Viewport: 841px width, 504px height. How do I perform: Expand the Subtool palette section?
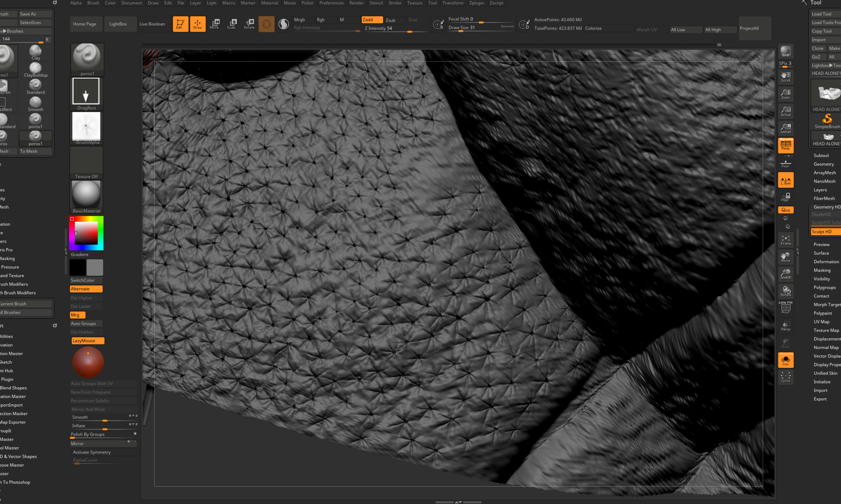pos(821,155)
